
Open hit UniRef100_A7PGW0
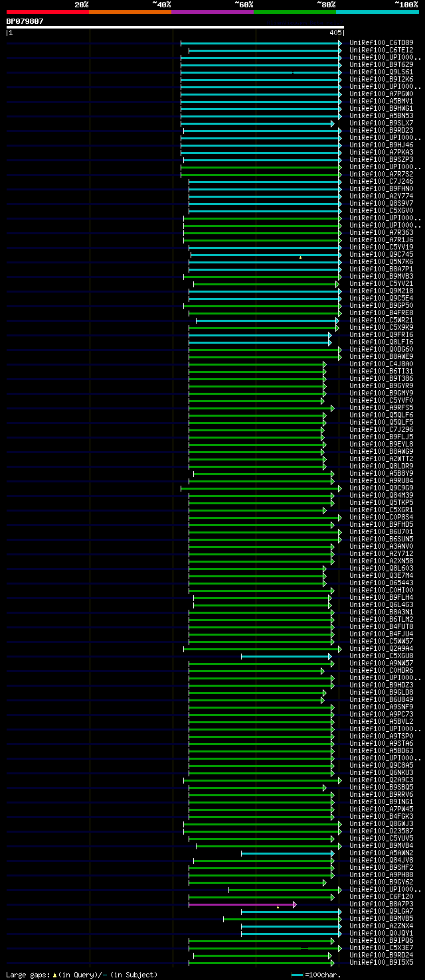click(x=381, y=94)
